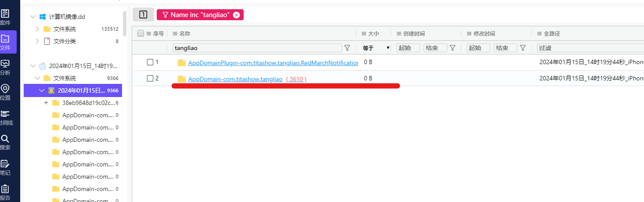Click the 全路径 过滤 filter input
The width and height of the screenshot is (644, 202).
pyautogui.click(x=590, y=48)
